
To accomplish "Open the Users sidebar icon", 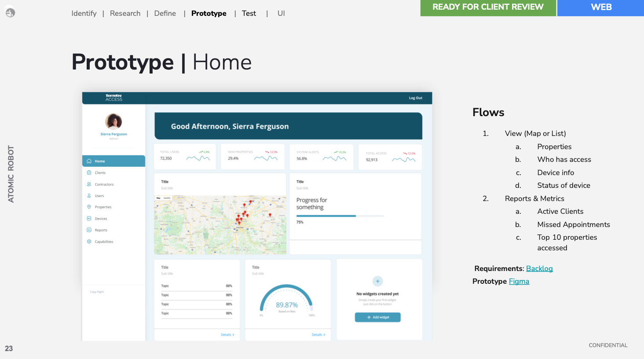I will 89,196.
